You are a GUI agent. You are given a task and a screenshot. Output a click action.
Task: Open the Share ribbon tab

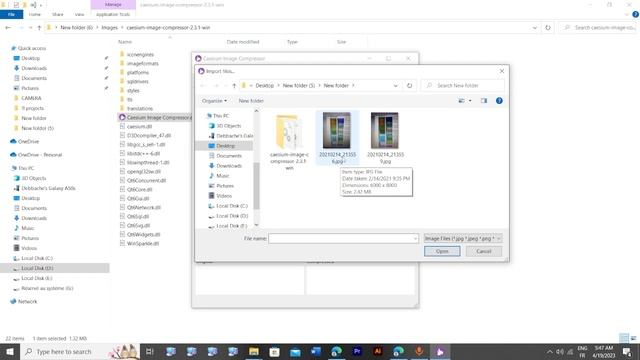point(58,14)
